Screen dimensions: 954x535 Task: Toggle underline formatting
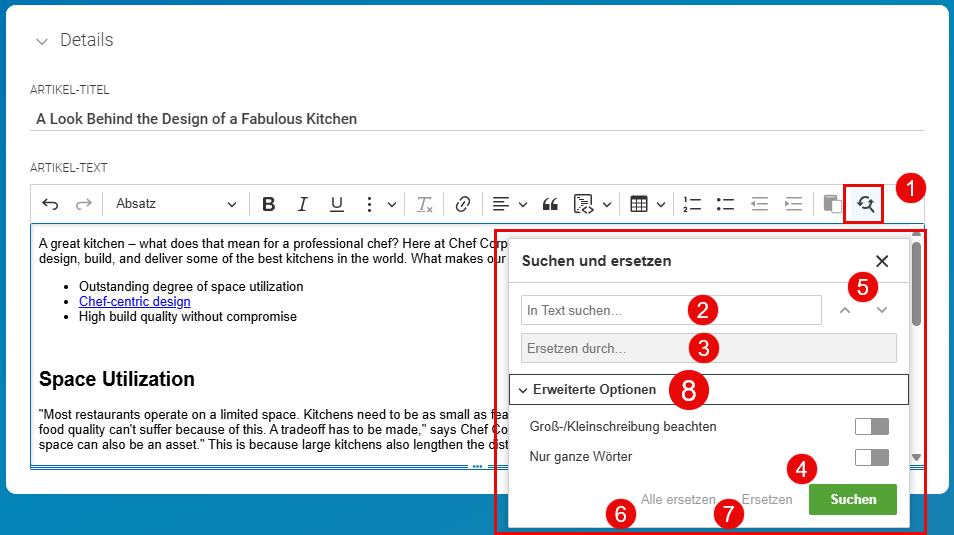click(x=336, y=204)
